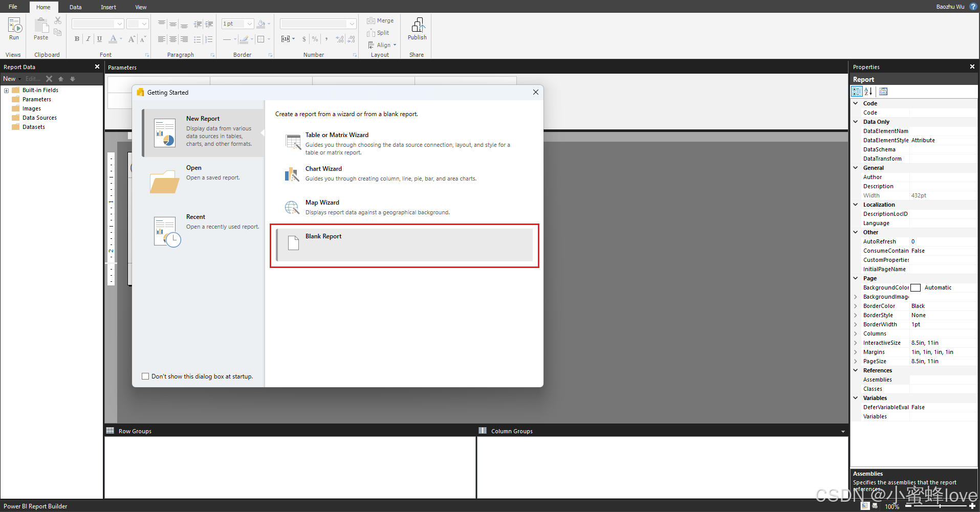
Task: Click the Shrink Font icon
Action: (143, 39)
